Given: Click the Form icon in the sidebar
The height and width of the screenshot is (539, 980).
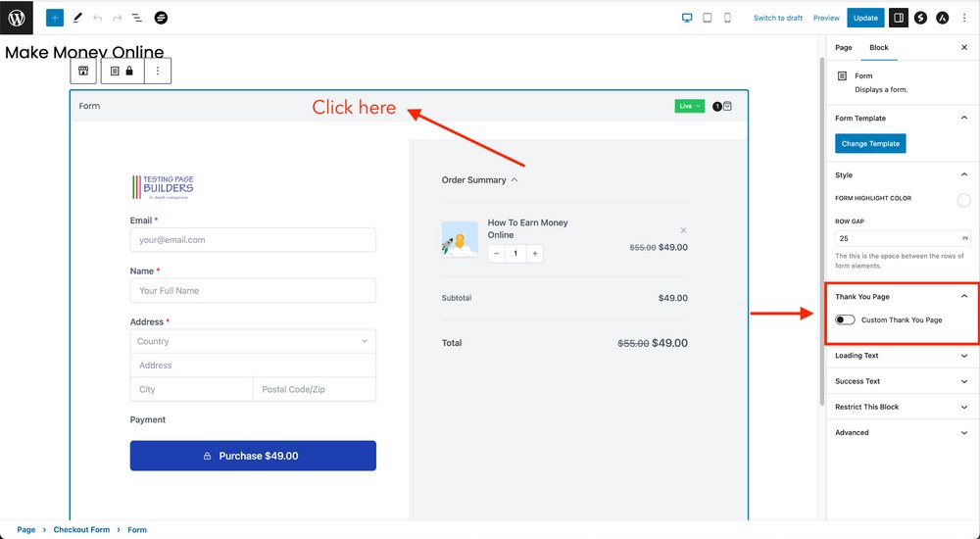Looking at the screenshot, I should (842, 75).
